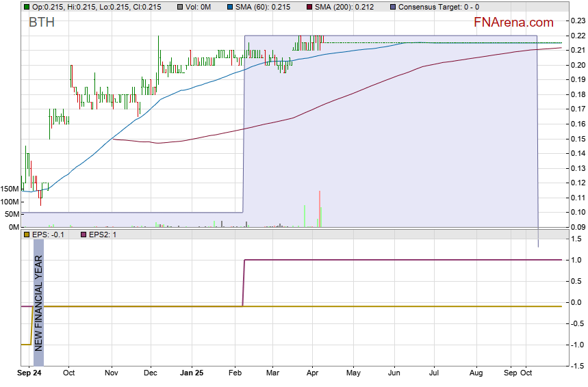Click the 150M volume axis label
Screen dimensions: 588x387
coord(10,189)
